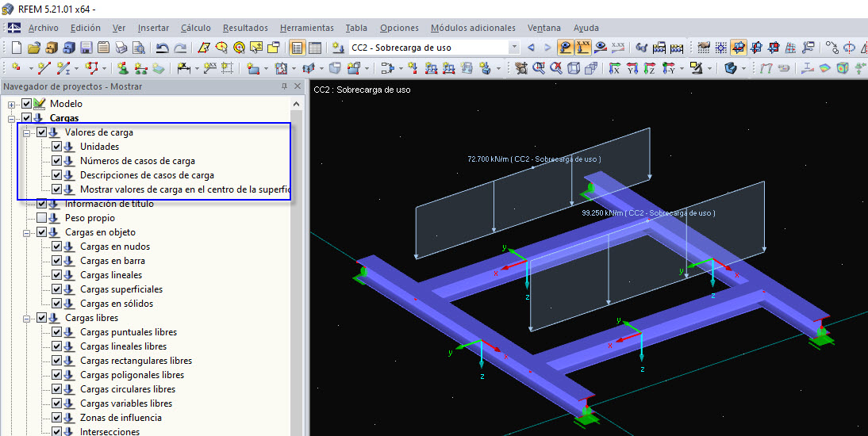Image resolution: width=868 pixels, height=436 pixels.
Task: Click the nodal support tool icon
Action: click(123, 68)
